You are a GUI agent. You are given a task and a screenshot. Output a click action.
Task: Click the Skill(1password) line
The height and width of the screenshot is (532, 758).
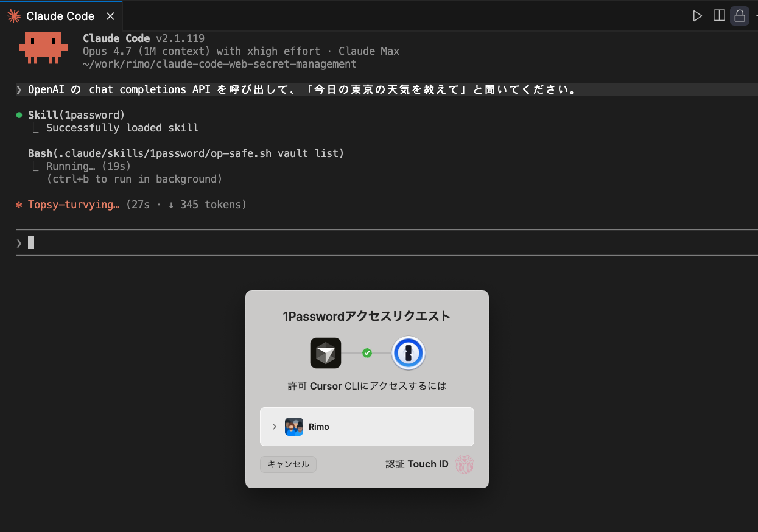point(76,115)
